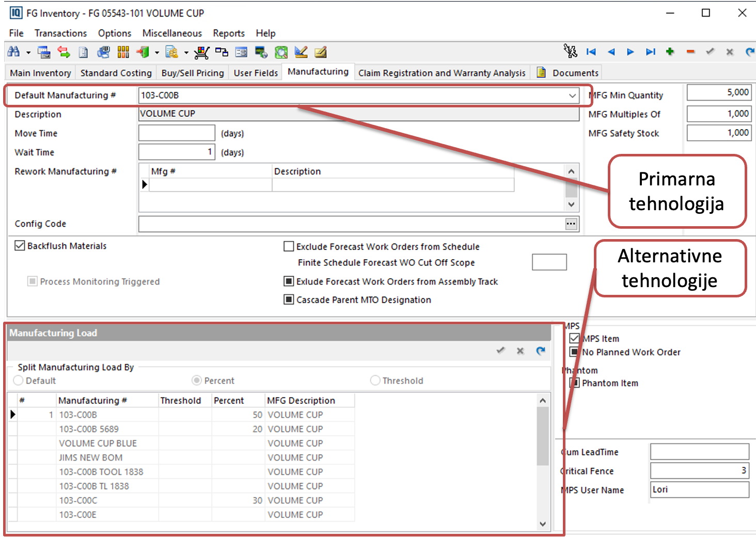The height and width of the screenshot is (537, 756).
Task: Switch to the Standard Costing tab
Action: (x=116, y=73)
